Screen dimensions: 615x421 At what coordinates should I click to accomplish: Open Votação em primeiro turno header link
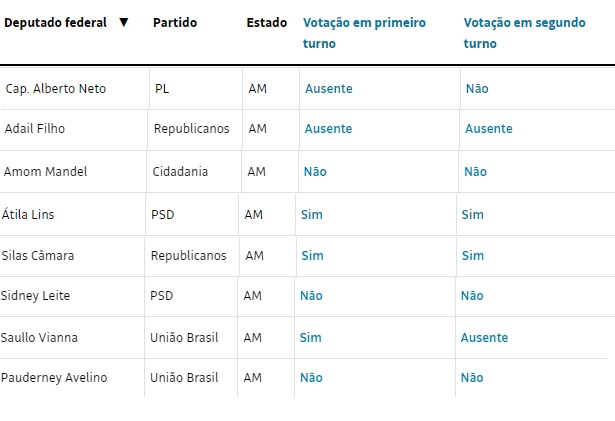364,33
